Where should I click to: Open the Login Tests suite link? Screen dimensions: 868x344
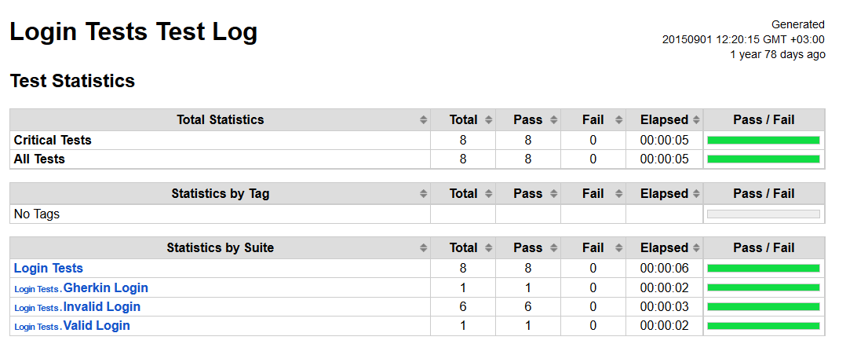click(48, 268)
